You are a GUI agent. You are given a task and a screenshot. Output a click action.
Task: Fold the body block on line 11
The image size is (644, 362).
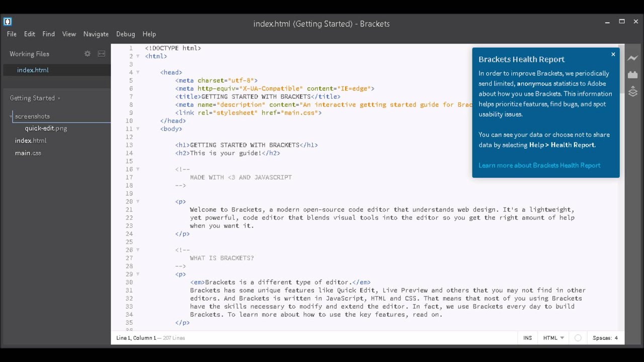point(137,129)
